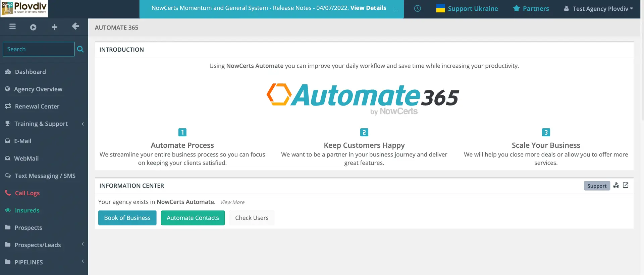The height and width of the screenshot is (275, 644).
Task: Click the number 3 step icon
Action: [546, 132]
